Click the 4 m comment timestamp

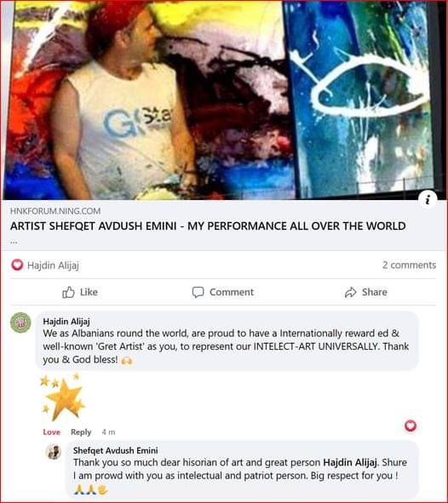(x=108, y=432)
